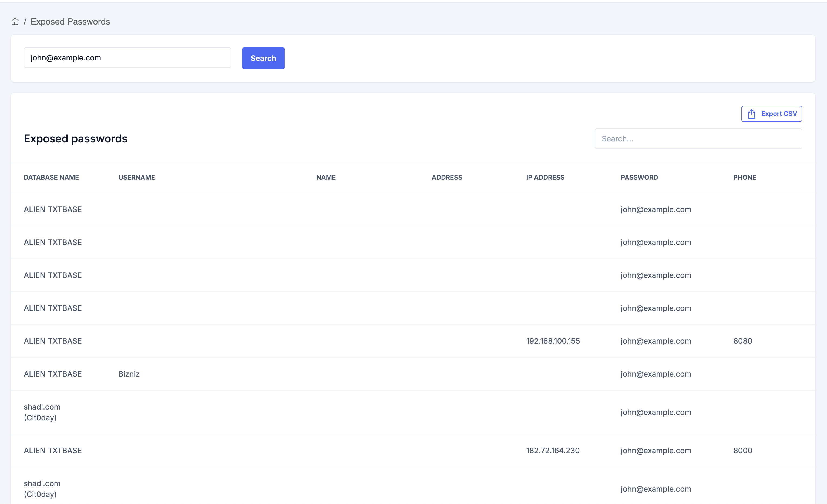
Task: Click the home icon in the breadcrumb
Action: coord(15,21)
